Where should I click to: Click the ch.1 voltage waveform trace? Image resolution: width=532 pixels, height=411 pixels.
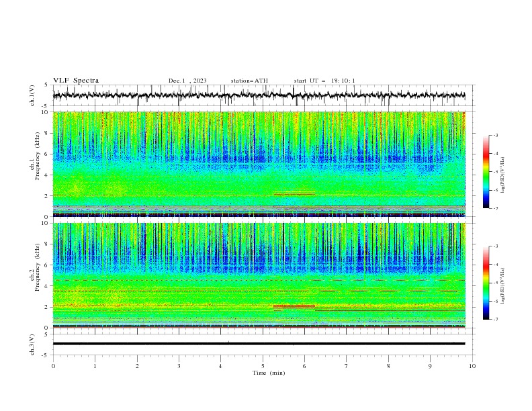coord(259,95)
